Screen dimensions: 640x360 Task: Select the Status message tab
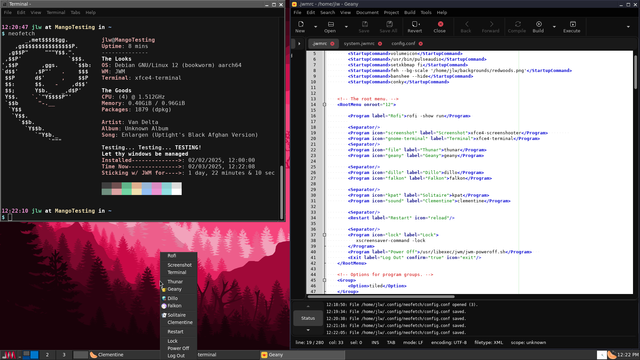(308, 318)
